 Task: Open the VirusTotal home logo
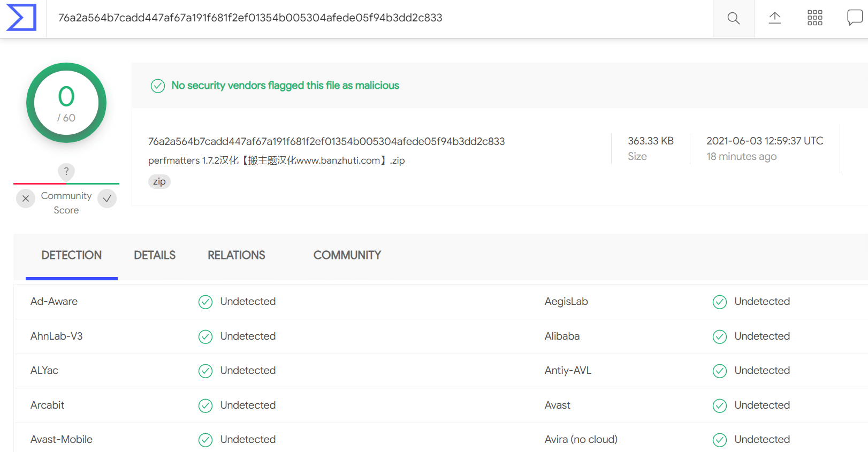(21, 17)
